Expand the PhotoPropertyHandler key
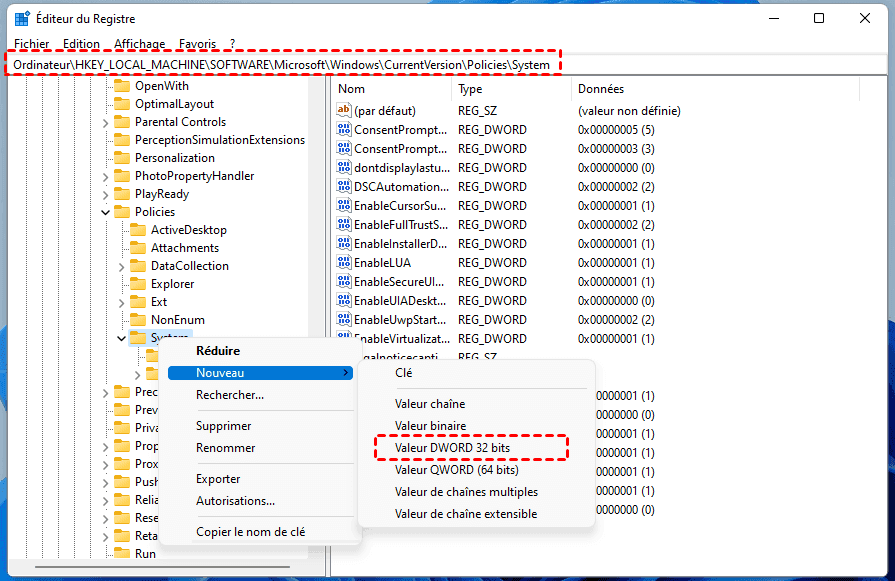Image resolution: width=895 pixels, height=581 pixels. (x=106, y=177)
